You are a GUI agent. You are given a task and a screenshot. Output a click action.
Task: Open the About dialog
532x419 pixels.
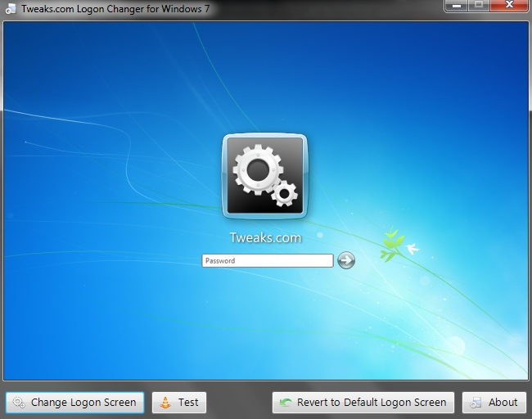pyautogui.click(x=494, y=403)
